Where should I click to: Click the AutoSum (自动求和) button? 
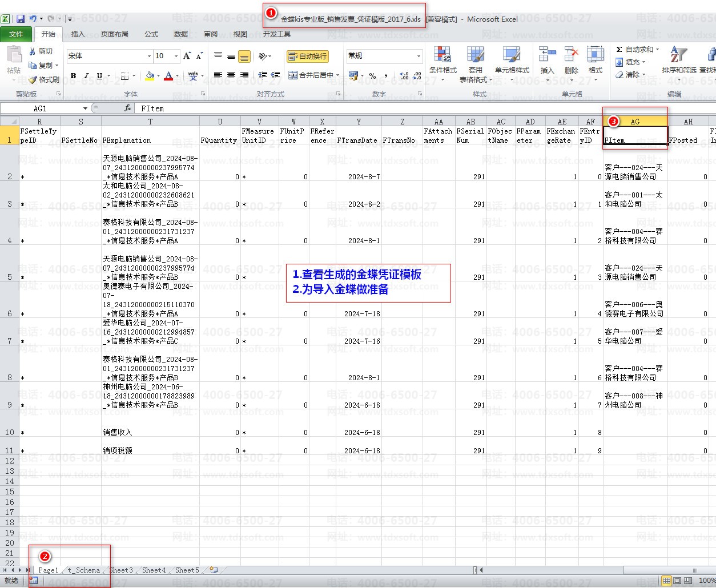(638, 50)
